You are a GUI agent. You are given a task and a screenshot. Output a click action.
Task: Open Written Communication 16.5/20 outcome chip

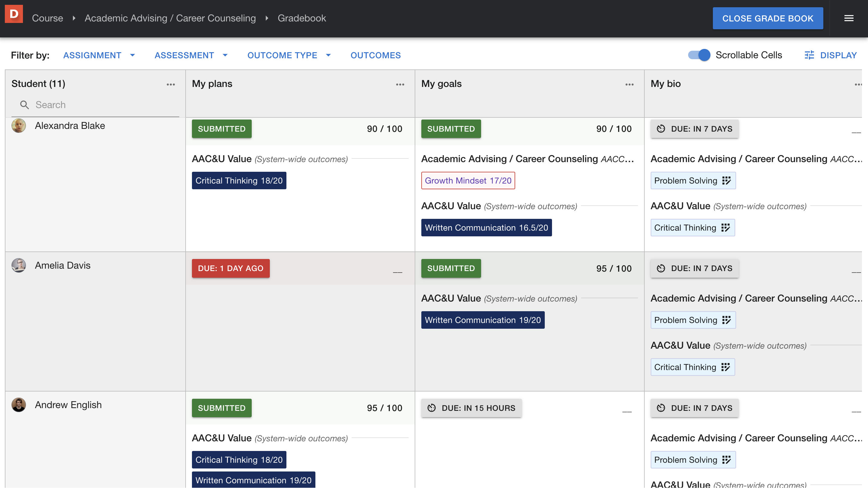click(x=486, y=228)
